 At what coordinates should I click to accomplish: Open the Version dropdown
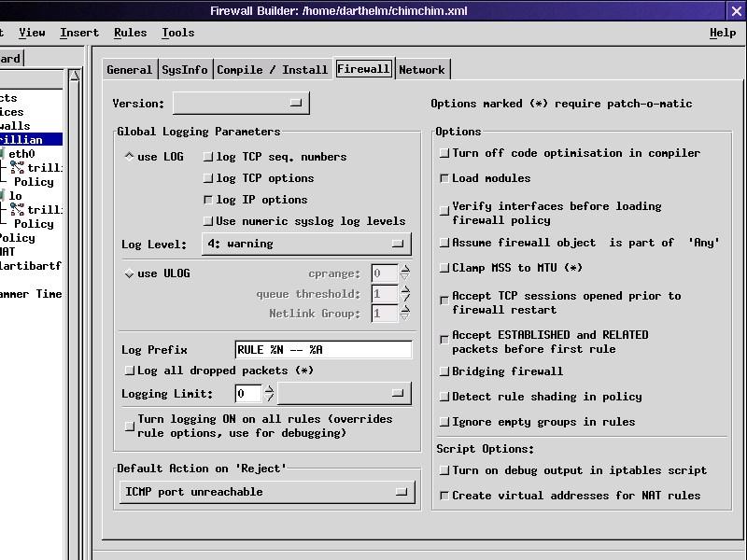pos(241,103)
